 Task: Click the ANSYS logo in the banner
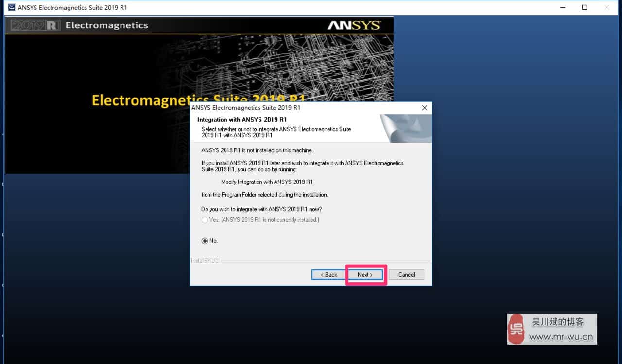click(x=354, y=25)
